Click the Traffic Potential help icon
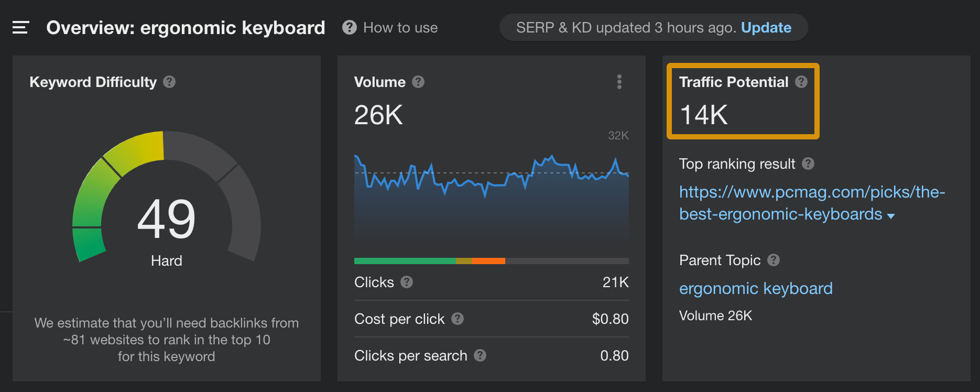 (x=802, y=82)
